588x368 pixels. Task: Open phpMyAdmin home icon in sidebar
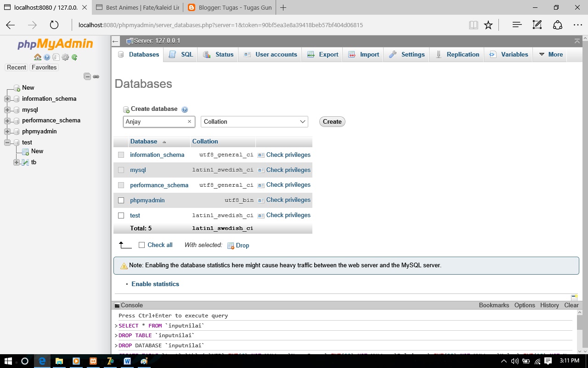click(x=38, y=57)
